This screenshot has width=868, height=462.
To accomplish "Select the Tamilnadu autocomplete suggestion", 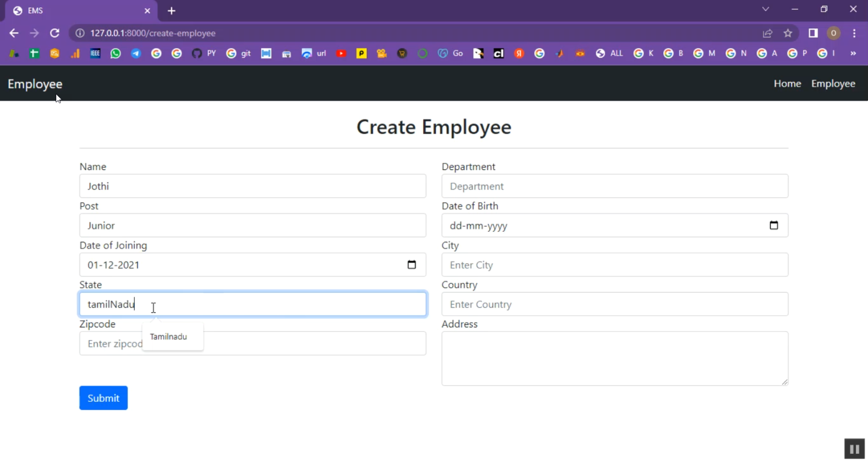I will click(172, 337).
